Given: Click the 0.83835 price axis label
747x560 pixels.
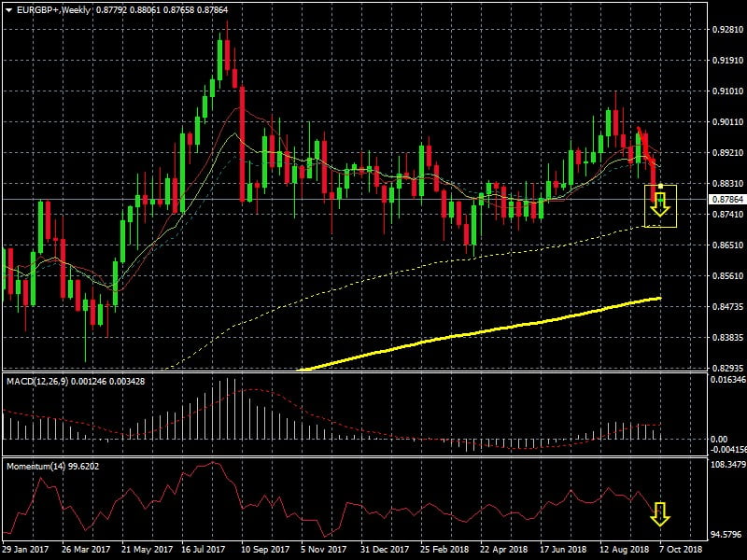Looking at the screenshot, I should (726, 337).
